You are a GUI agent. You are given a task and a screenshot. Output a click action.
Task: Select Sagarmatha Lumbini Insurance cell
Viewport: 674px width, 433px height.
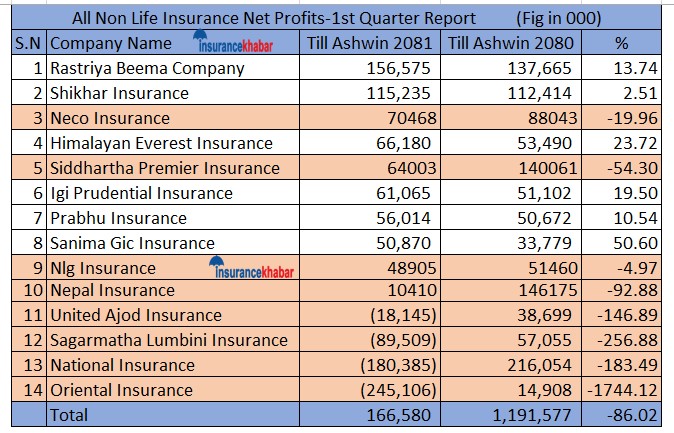(x=169, y=340)
